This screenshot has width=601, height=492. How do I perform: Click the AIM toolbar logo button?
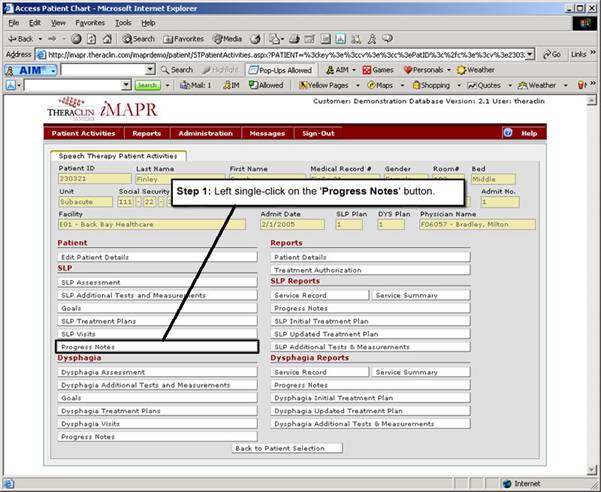31,70
